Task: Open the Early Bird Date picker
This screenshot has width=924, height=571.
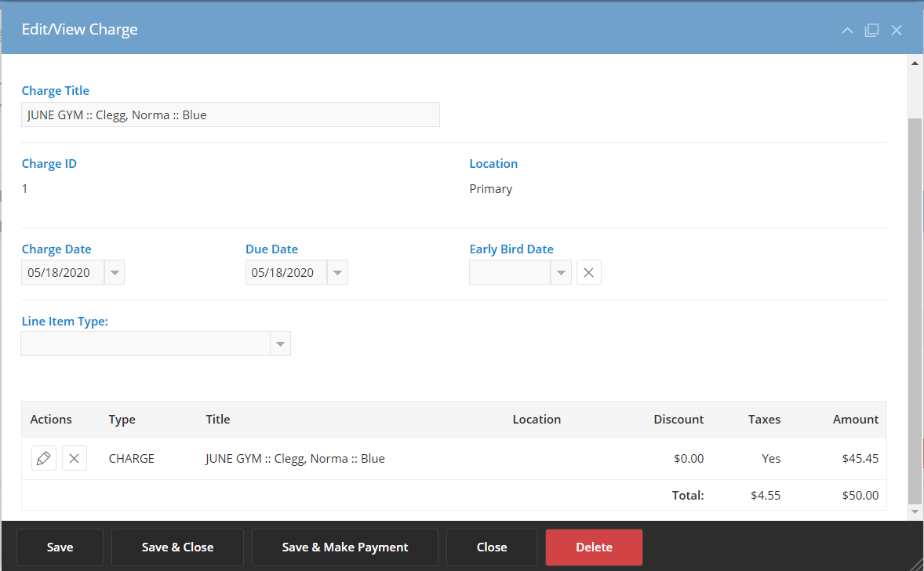Action: pyautogui.click(x=561, y=272)
